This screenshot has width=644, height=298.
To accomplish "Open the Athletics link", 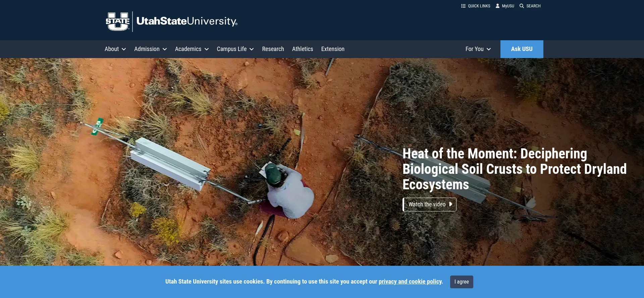I will pyautogui.click(x=303, y=49).
